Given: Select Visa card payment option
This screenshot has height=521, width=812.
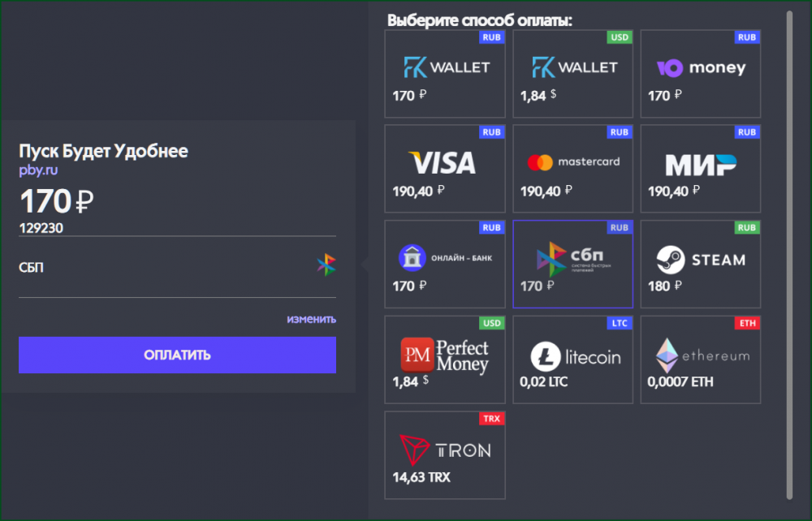Looking at the screenshot, I should pyautogui.click(x=445, y=169).
